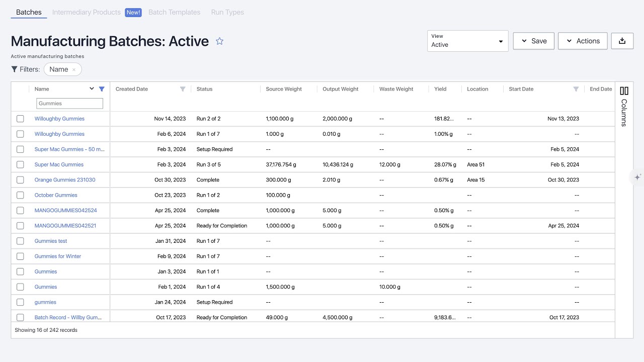Toggle the Name column sort arrow
Viewport: 644px width, 362px height.
point(92,89)
